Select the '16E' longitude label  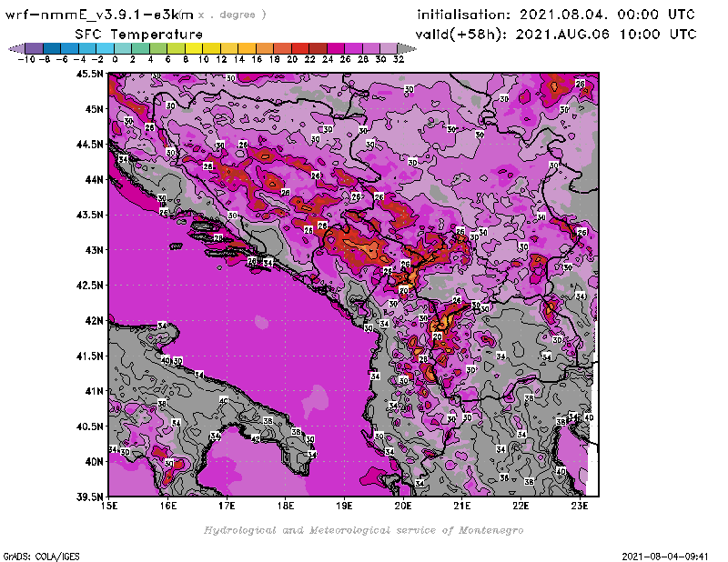(x=168, y=506)
